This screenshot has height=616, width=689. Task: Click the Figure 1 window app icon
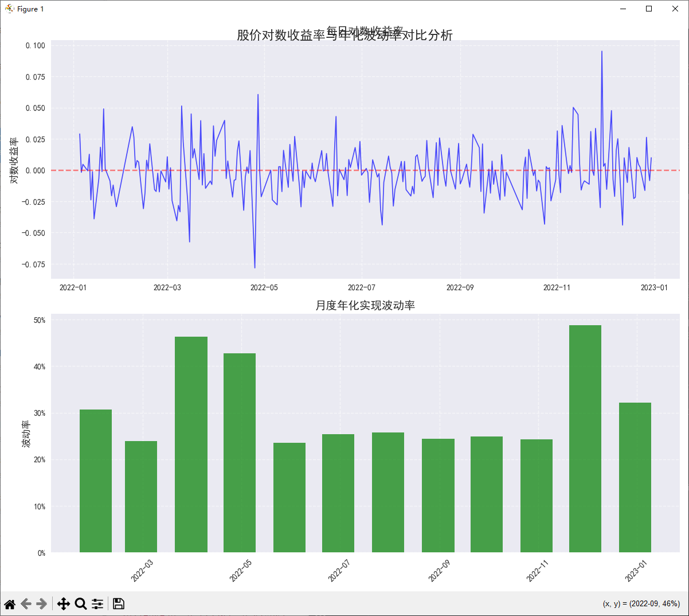coord(9,9)
